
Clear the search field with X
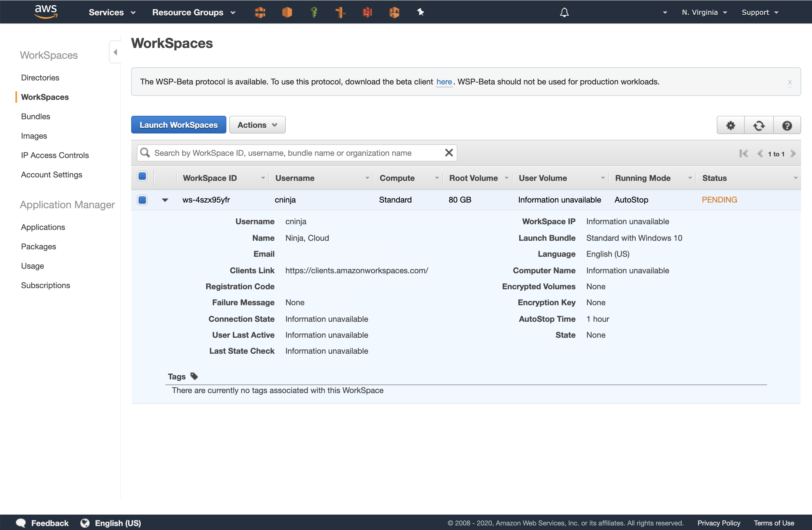[x=449, y=153]
